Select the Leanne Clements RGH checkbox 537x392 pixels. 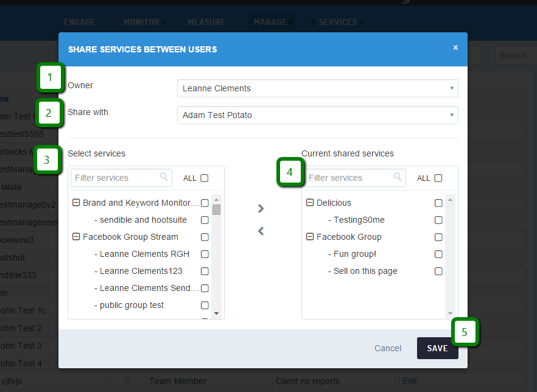coord(205,254)
